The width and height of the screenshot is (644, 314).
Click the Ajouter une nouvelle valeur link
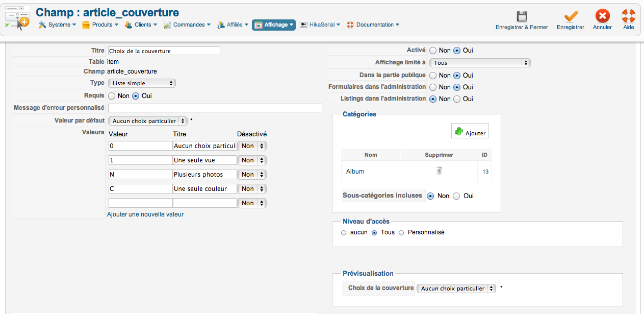coord(145,214)
